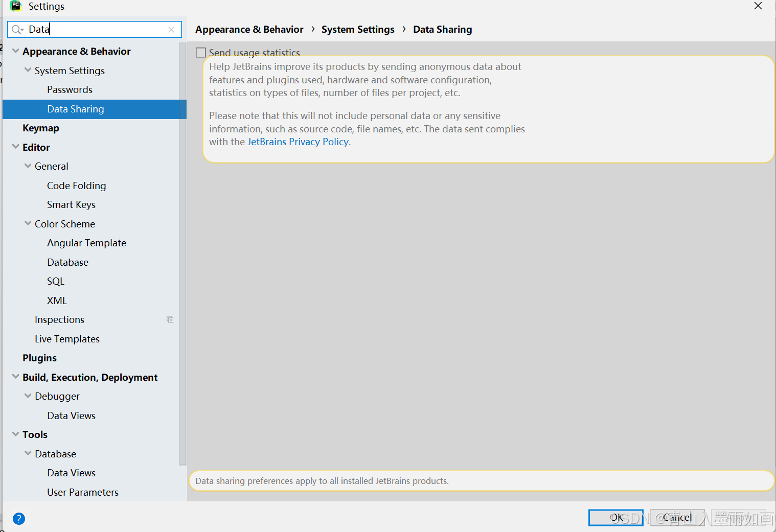The height and width of the screenshot is (532, 776).
Task: Select Database under Color Scheme
Action: click(x=68, y=262)
